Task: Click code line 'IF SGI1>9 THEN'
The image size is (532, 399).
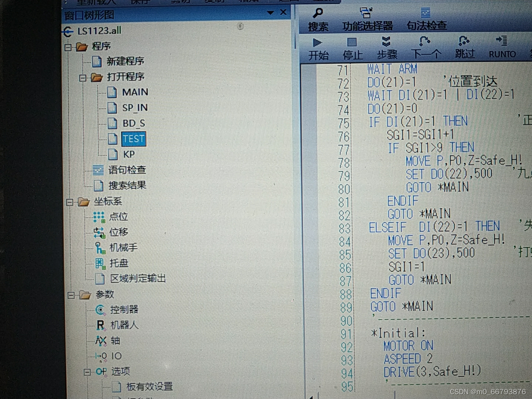Action: tap(431, 148)
